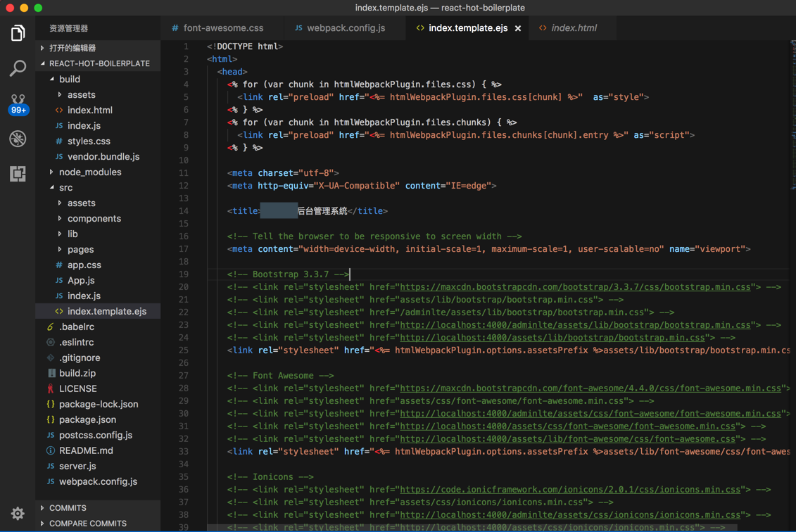
Task: Expand the COMPARE COMMITS section
Action: tap(87, 523)
